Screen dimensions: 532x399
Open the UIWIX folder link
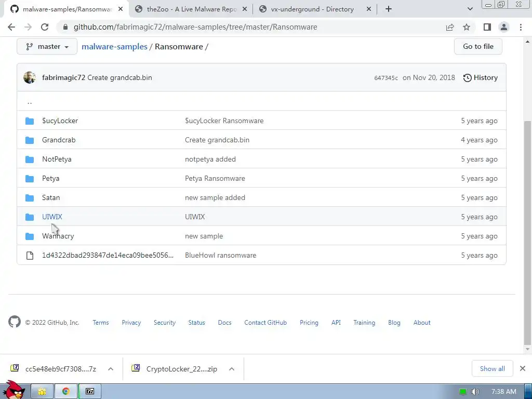pos(52,217)
